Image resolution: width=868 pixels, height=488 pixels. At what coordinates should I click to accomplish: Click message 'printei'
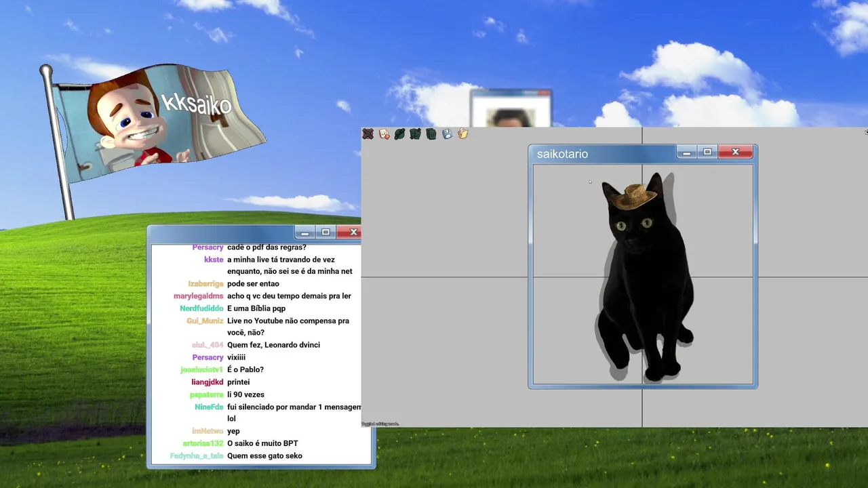pos(239,382)
